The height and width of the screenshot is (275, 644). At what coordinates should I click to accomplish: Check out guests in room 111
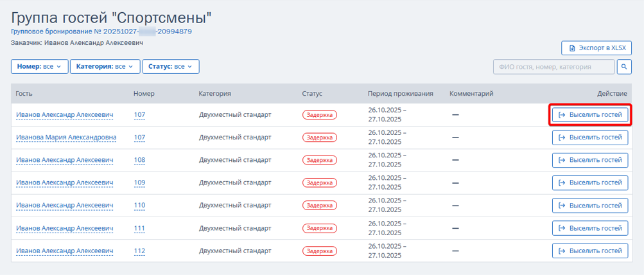pos(589,229)
